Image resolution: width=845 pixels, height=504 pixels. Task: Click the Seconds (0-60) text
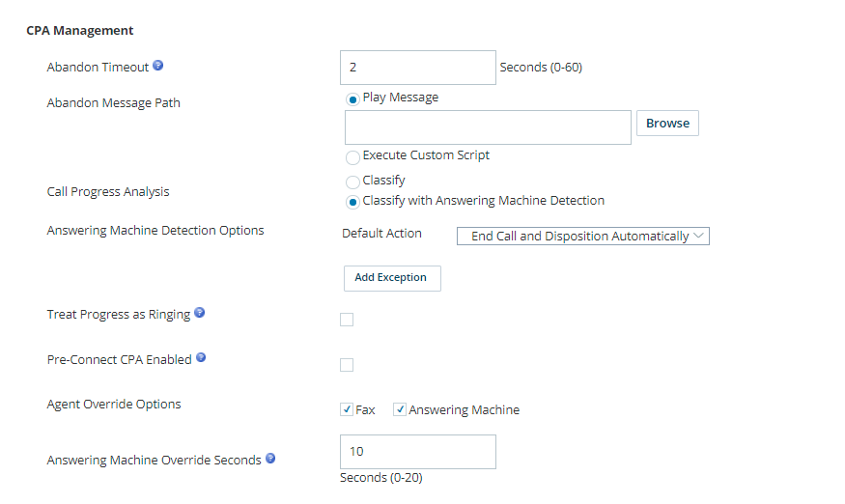point(541,68)
